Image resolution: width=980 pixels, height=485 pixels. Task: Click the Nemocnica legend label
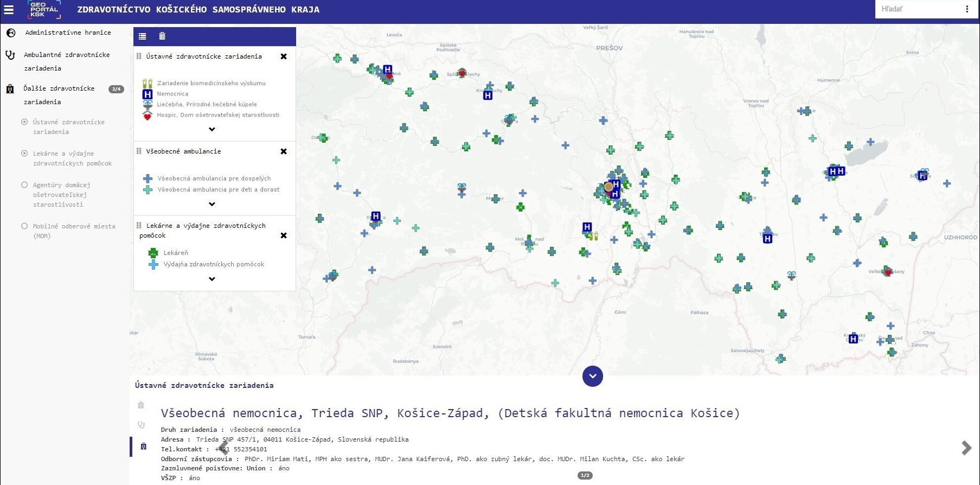click(172, 94)
